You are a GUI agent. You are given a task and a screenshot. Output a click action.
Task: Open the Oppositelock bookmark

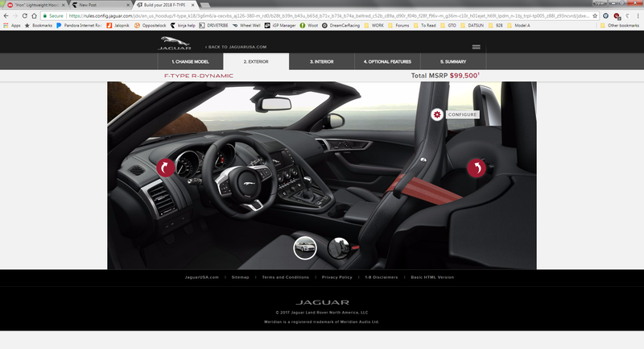[151, 26]
